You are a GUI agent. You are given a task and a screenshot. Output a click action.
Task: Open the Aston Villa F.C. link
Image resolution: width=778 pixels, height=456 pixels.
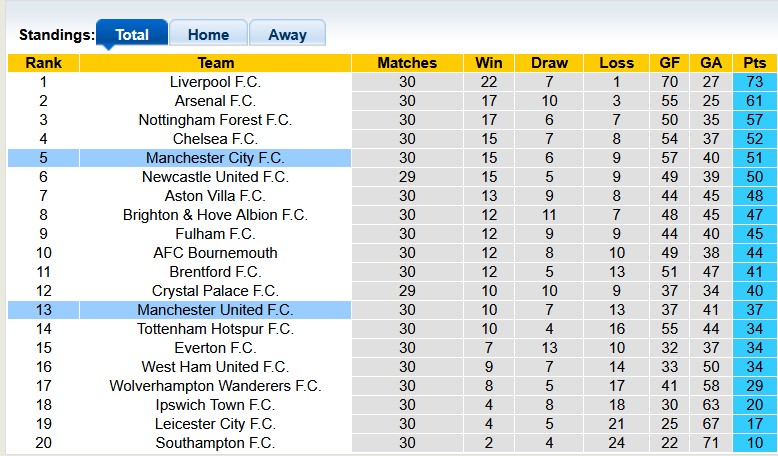click(215, 196)
